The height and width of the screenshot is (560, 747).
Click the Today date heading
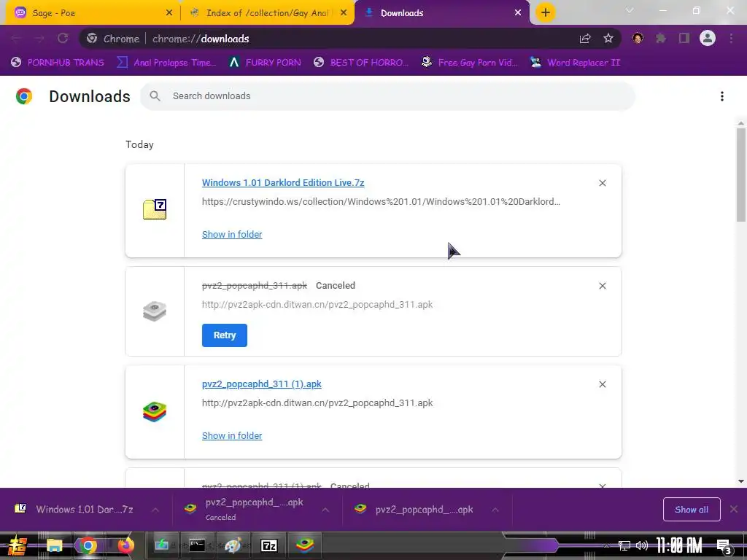coord(139,144)
